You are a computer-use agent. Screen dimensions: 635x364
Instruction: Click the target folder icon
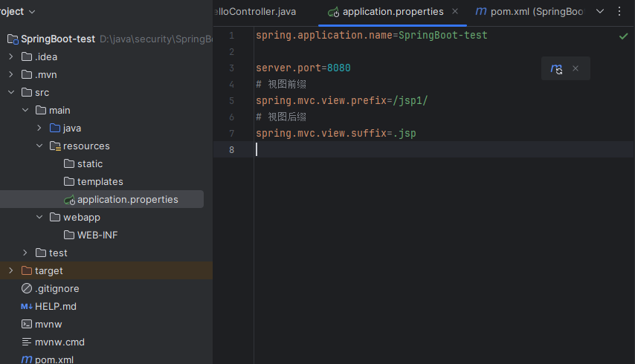click(x=27, y=270)
